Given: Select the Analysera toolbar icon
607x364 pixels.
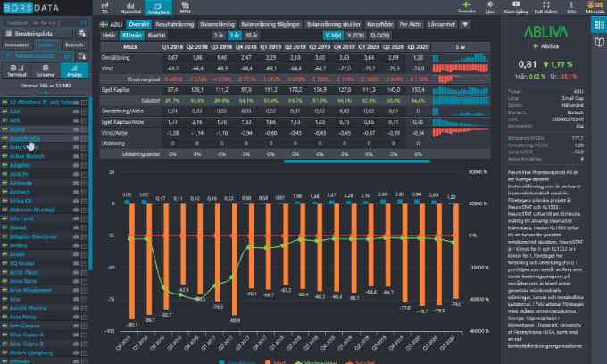Looking at the screenshot, I should click(158, 7).
